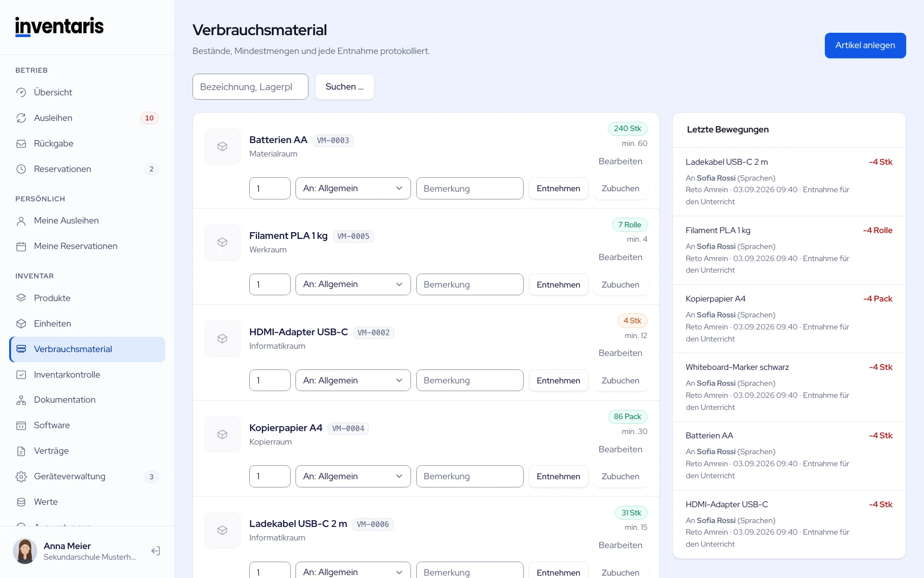
Task: Click the Kopierpapier A4 package thumbnail
Action: coord(222,434)
